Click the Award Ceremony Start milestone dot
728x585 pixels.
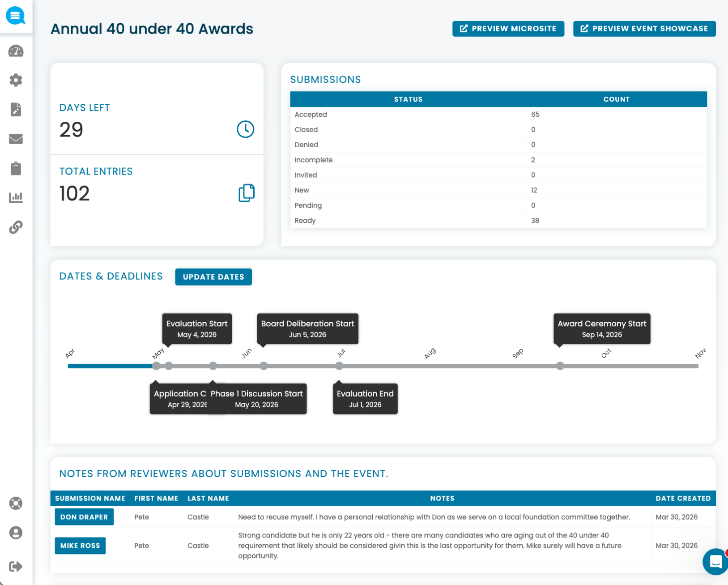point(560,366)
